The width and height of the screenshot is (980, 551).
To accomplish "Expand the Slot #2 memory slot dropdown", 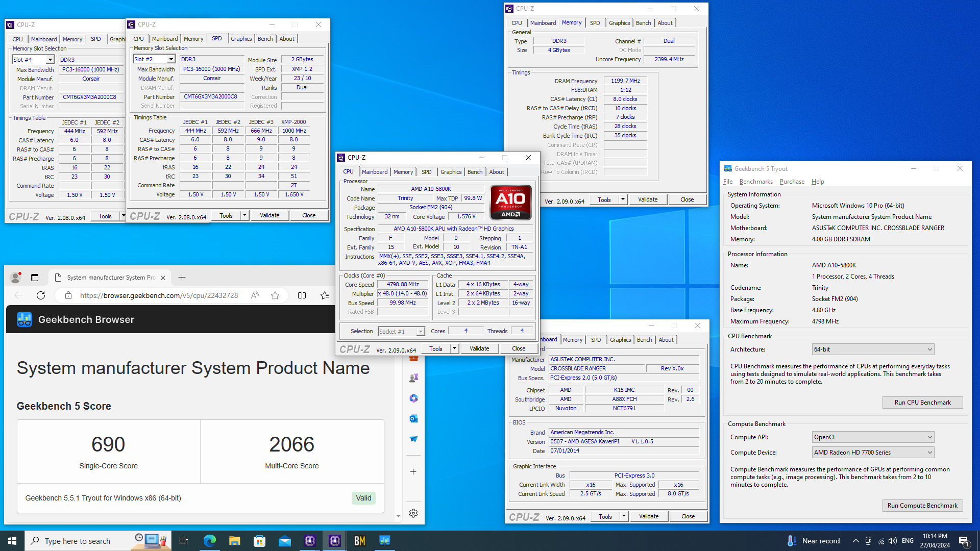I will coord(171,59).
